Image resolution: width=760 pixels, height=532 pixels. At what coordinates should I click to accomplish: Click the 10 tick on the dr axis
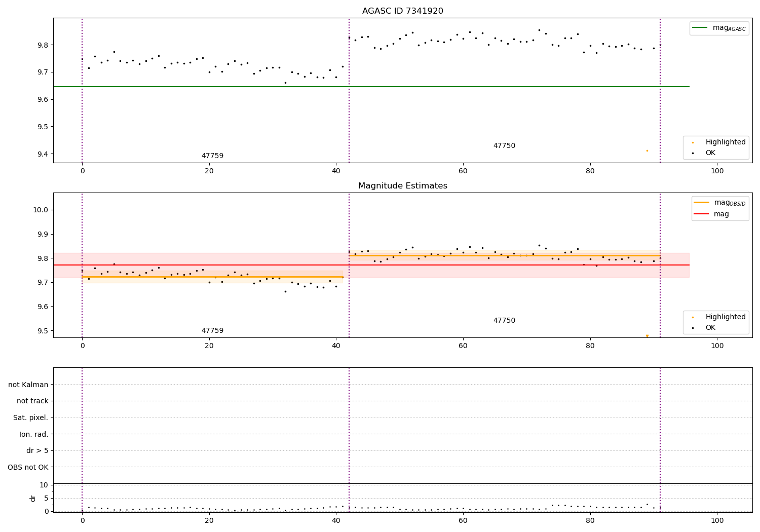click(44, 485)
